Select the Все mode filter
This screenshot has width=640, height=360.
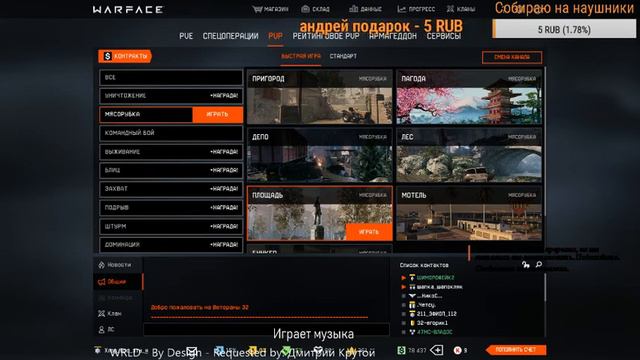tap(171, 78)
